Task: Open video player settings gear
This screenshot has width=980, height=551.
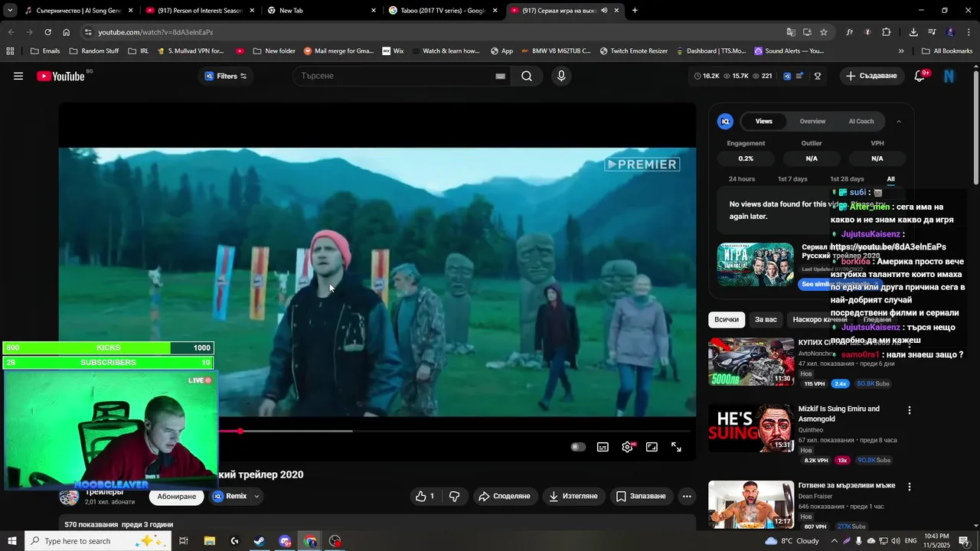Action: (627, 447)
